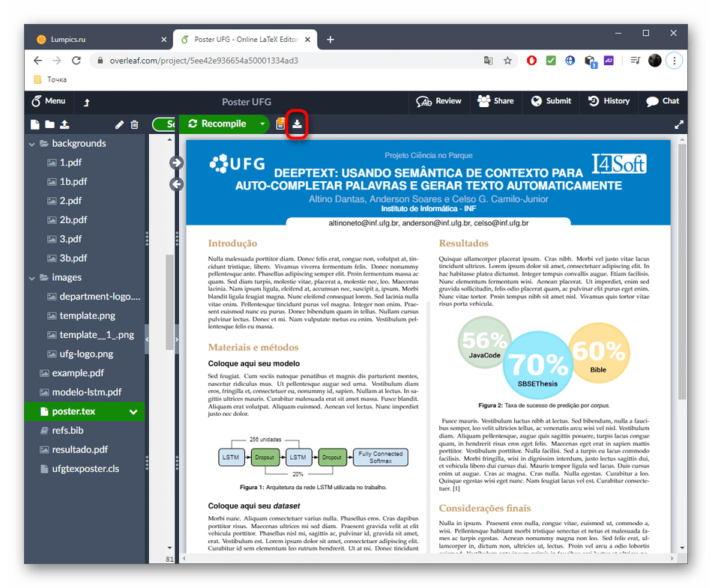Click the rename pencil icon
This screenshot has width=712, height=588.
tap(119, 124)
